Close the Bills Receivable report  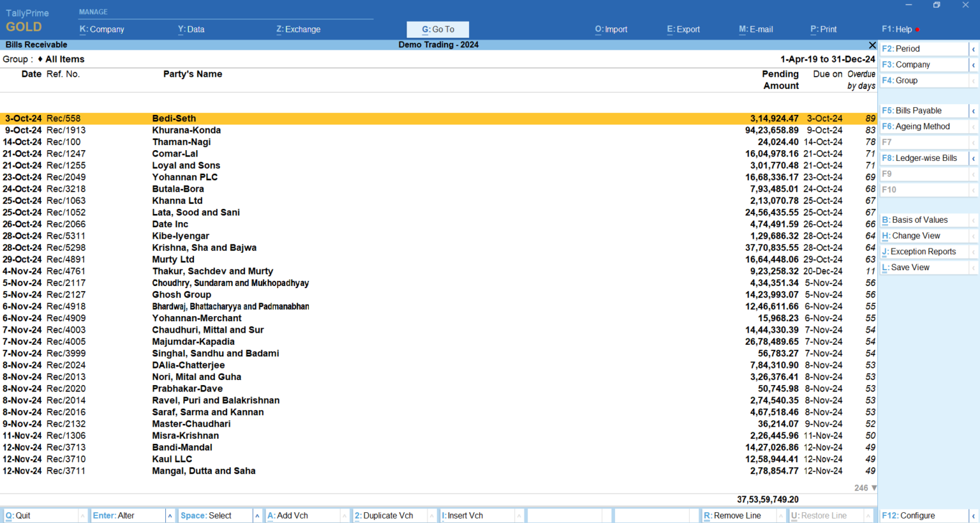tap(872, 45)
